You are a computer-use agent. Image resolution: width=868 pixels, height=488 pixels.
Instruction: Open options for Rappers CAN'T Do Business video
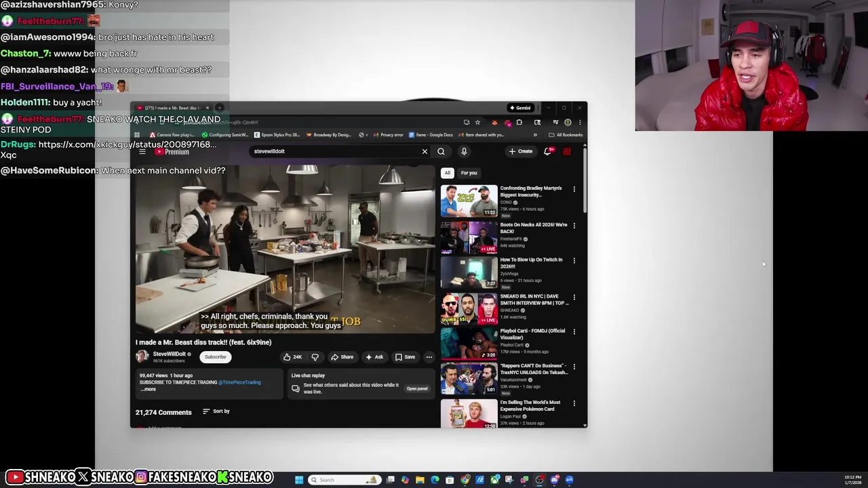pos(574,367)
